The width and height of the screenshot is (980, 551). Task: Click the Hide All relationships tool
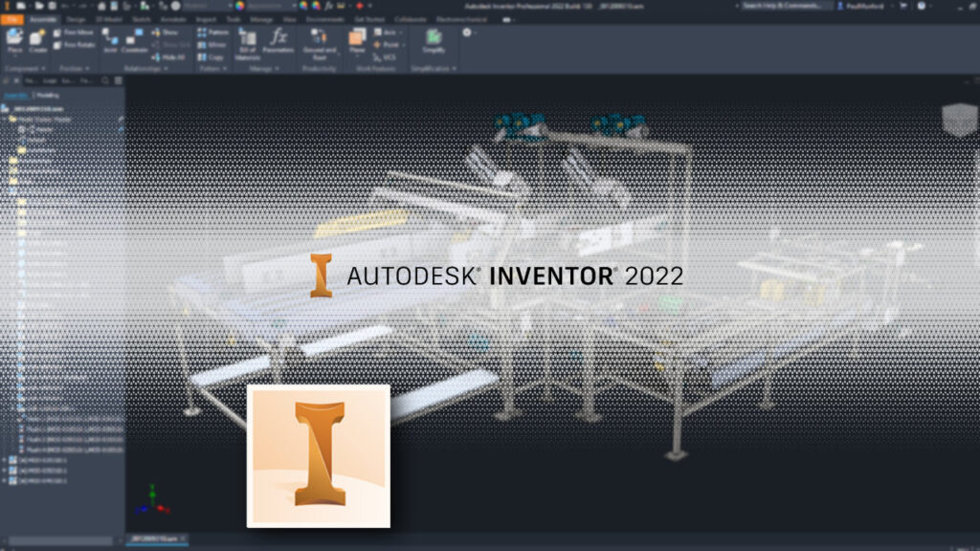coord(168,57)
